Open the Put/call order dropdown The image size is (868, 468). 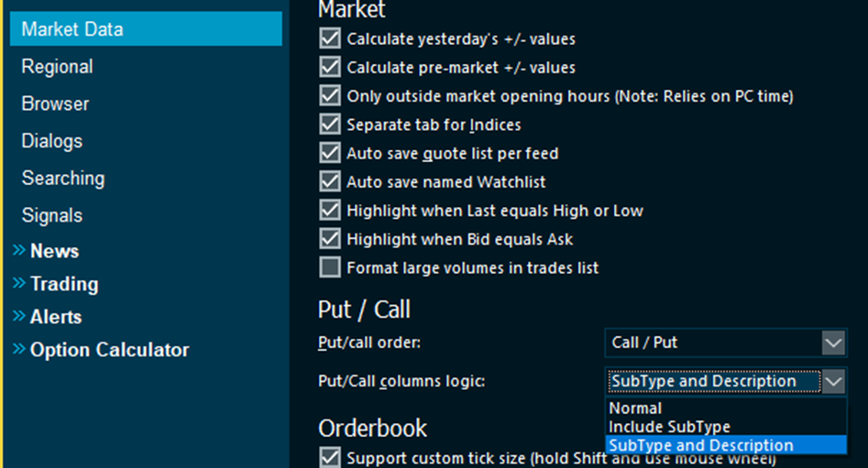tap(725, 343)
